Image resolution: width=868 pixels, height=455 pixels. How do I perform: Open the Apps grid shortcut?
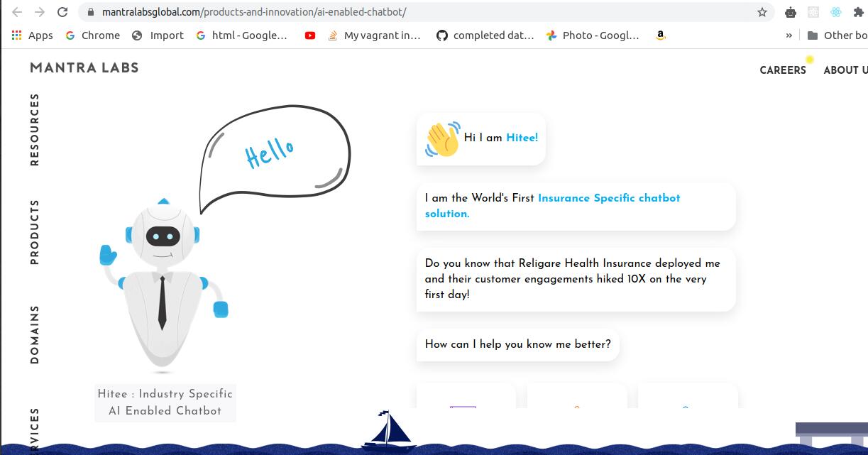click(x=32, y=35)
